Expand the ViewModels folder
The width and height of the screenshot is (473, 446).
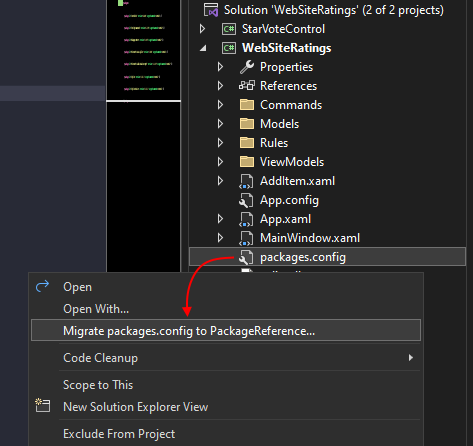pyautogui.click(x=220, y=162)
